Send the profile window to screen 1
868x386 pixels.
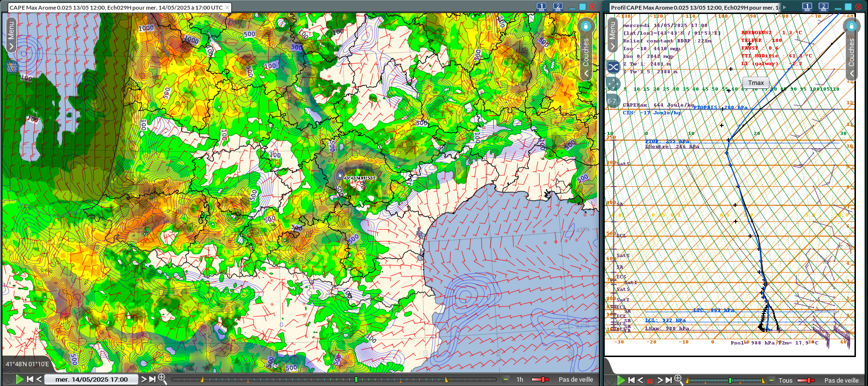[x=807, y=7]
